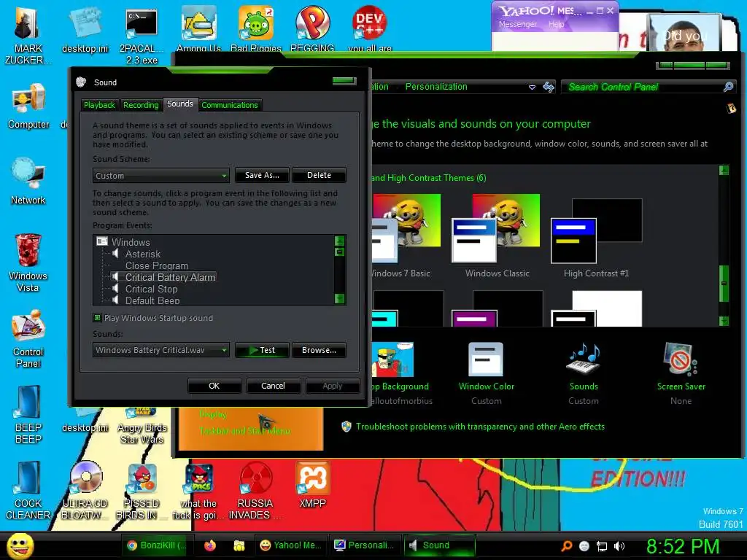Select the XMPP desktop shortcut
The width and height of the screenshot is (747, 560).
[x=312, y=485]
